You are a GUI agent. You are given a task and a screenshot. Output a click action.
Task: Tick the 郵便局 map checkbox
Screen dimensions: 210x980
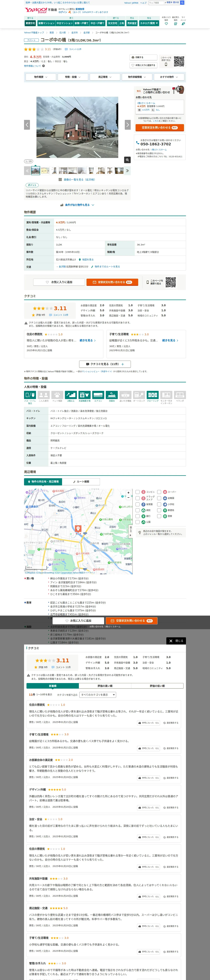[159, 510]
